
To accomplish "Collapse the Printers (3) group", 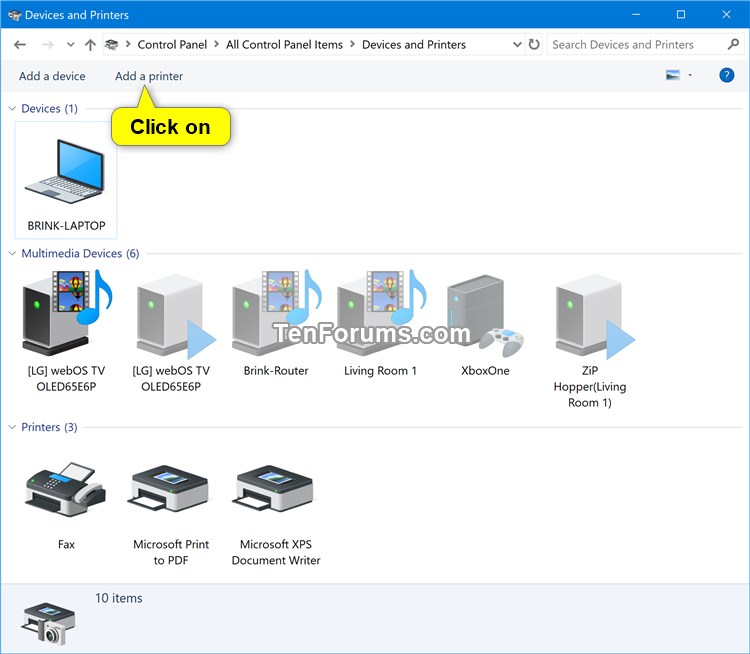I will 12,427.
